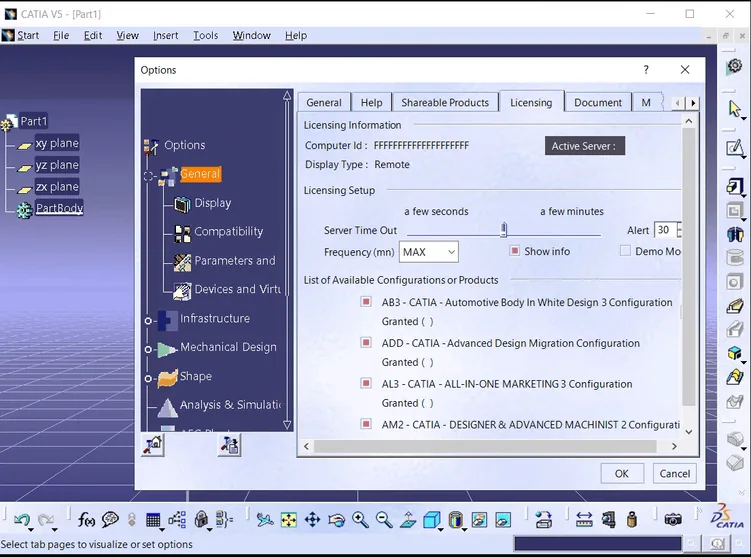This screenshot has height=557, width=751.
Task: Click the Server Time Out slider handle
Action: (503, 230)
